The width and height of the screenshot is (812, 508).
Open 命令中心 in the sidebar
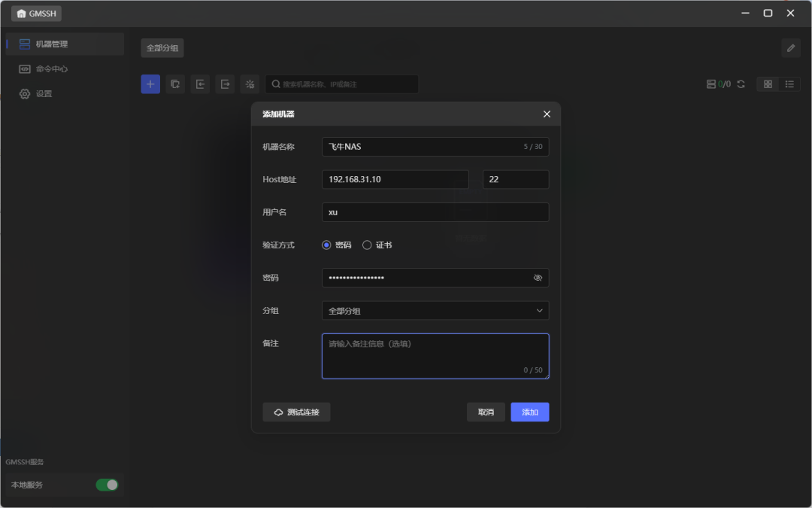coord(51,68)
